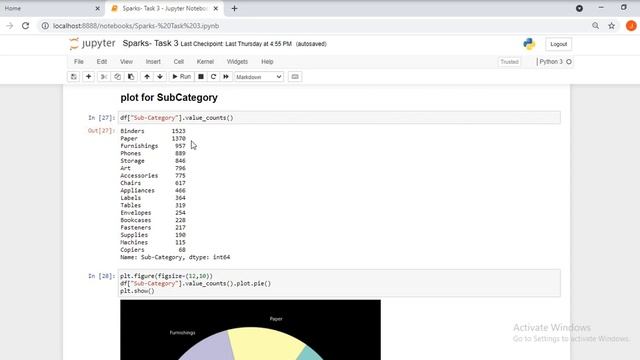The image size is (640, 360).
Task: Click the media control icon in tab bar
Action: (579, 8)
